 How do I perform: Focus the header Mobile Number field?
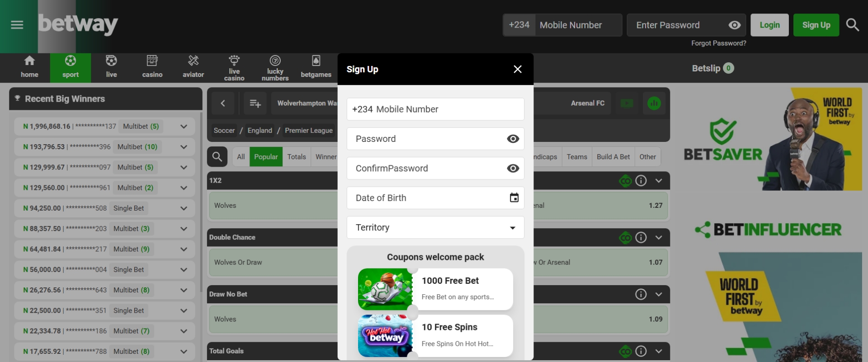(x=578, y=25)
